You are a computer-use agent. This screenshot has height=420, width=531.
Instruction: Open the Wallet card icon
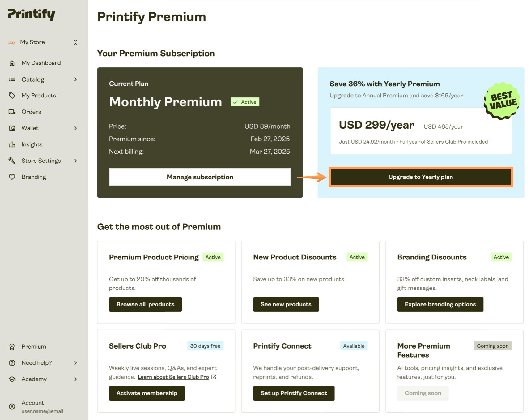click(12, 128)
